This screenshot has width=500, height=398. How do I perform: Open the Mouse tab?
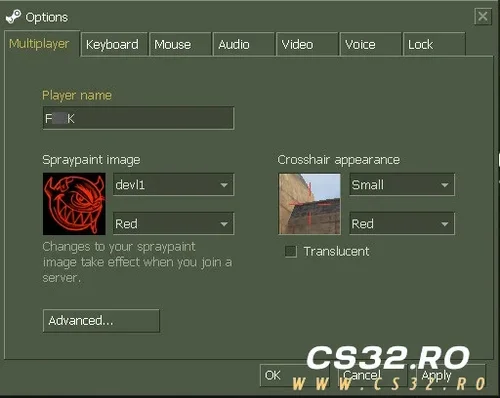click(x=180, y=44)
